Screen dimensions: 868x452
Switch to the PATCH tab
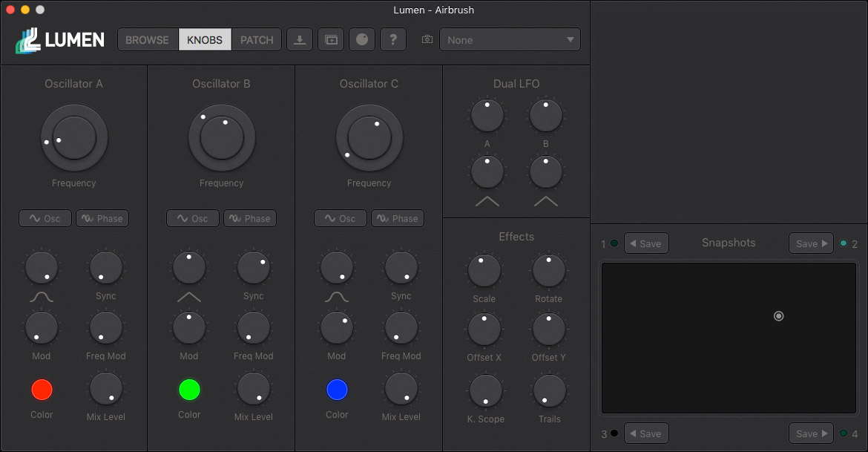point(257,40)
